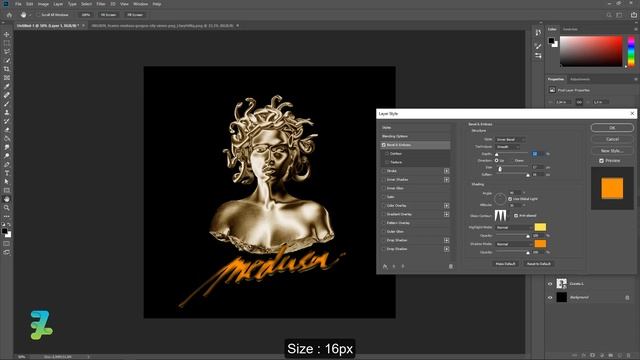Select the Path Selection tool
This screenshot has width=640, height=360.
(x=7, y=182)
